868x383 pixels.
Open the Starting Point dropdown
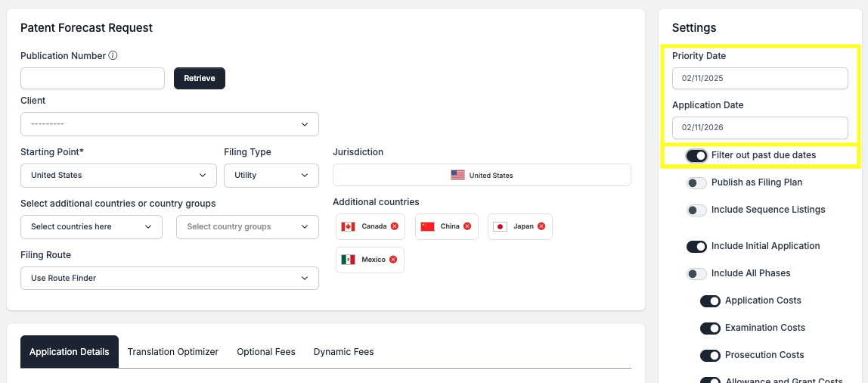click(119, 175)
